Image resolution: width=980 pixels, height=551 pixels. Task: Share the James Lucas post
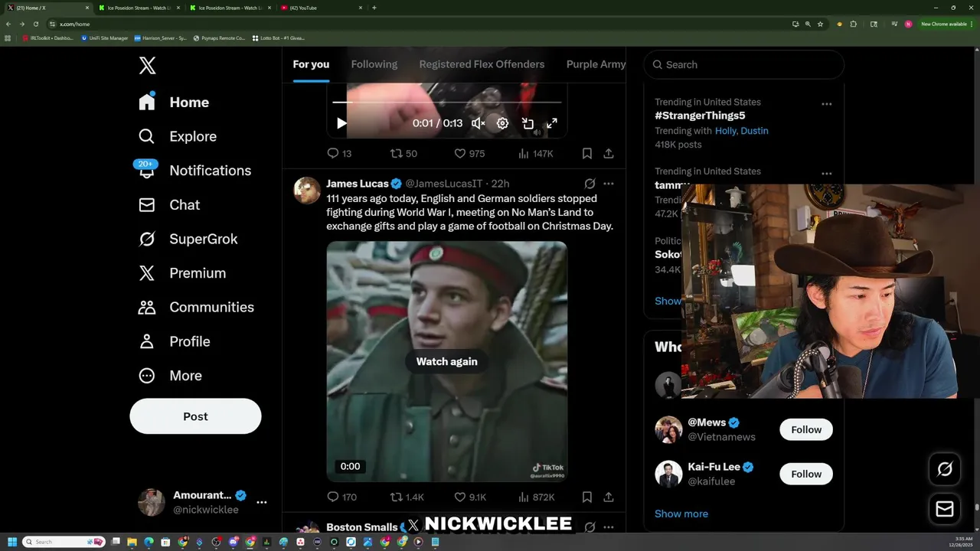(609, 497)
